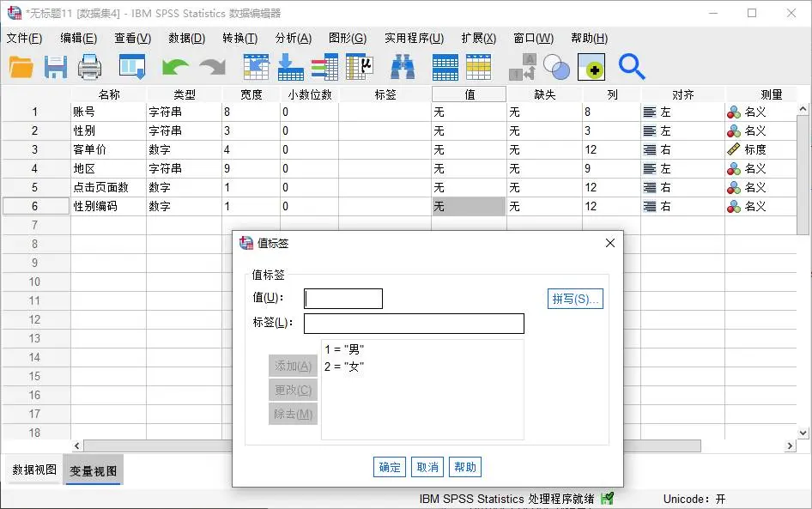Click the horizontal scrollbar right arrow
812x509 pixels.
790,445
